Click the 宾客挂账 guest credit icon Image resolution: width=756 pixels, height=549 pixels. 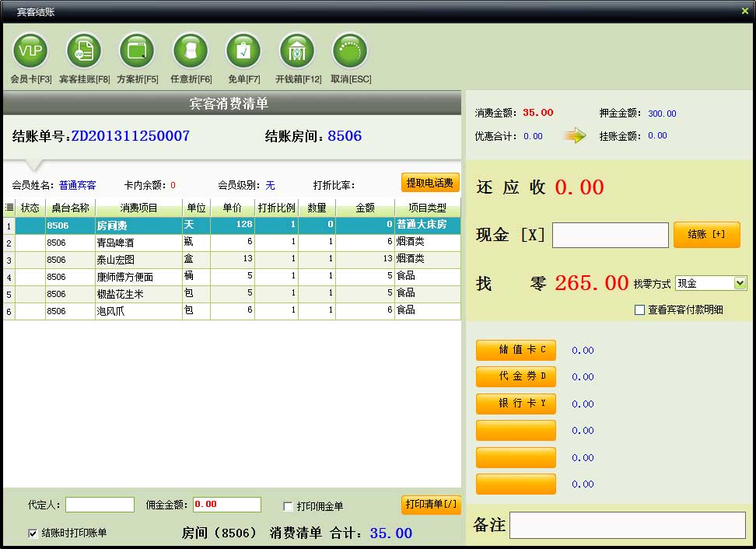84,52
